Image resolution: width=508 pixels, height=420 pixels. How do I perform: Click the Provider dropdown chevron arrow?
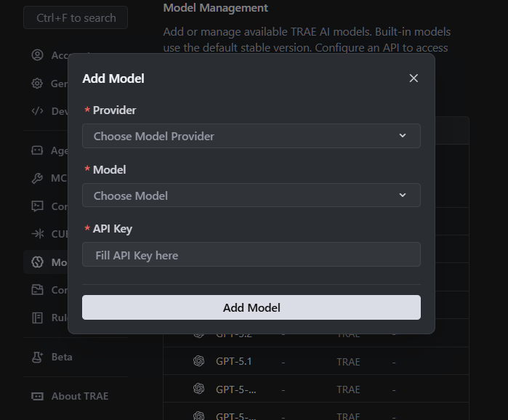click(x=403, y=136)
